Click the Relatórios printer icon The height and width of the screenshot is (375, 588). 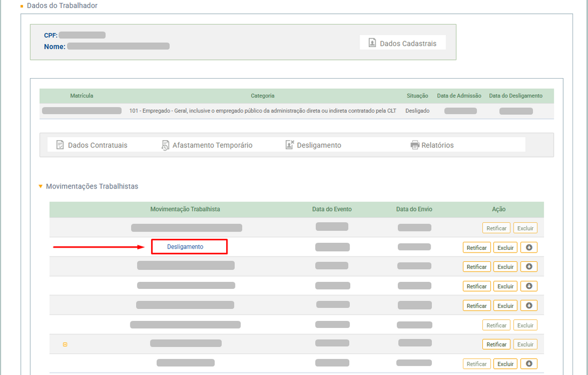coord(415,145)
